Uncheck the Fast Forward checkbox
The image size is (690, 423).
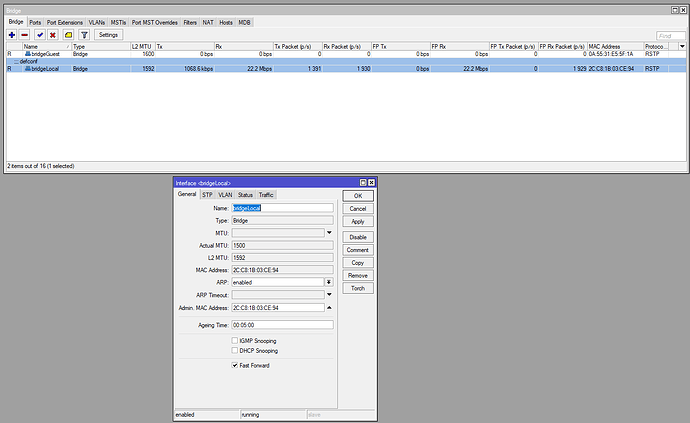pos(235,365)
